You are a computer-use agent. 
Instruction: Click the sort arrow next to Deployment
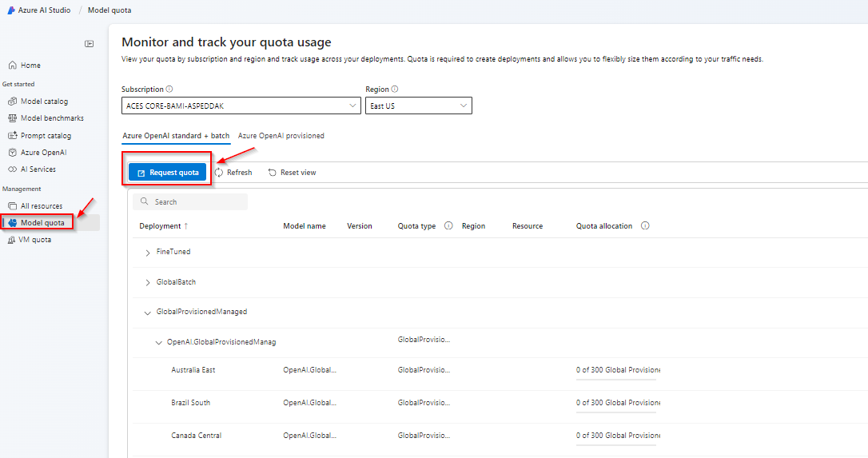(186, 226)
